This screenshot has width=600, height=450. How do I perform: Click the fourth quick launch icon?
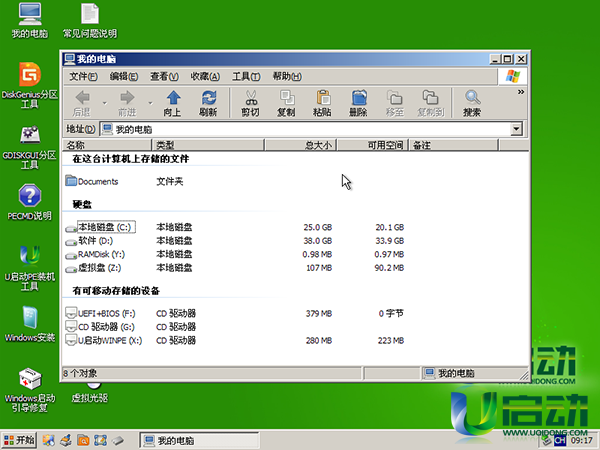tap(100, 440)
